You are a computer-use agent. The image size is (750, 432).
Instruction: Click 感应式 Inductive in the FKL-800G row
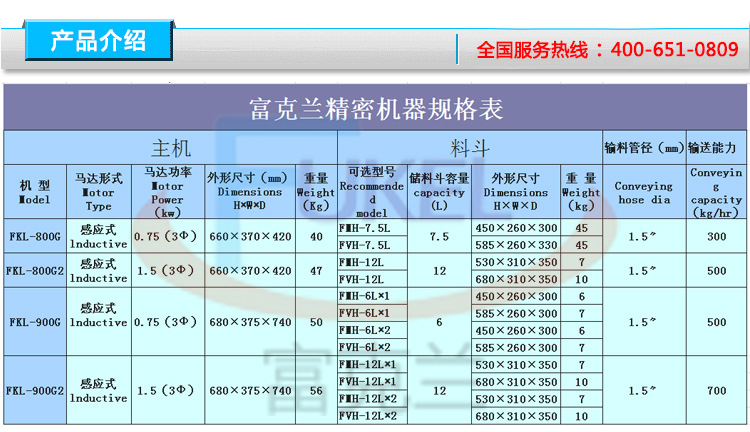tap(99, 236)
